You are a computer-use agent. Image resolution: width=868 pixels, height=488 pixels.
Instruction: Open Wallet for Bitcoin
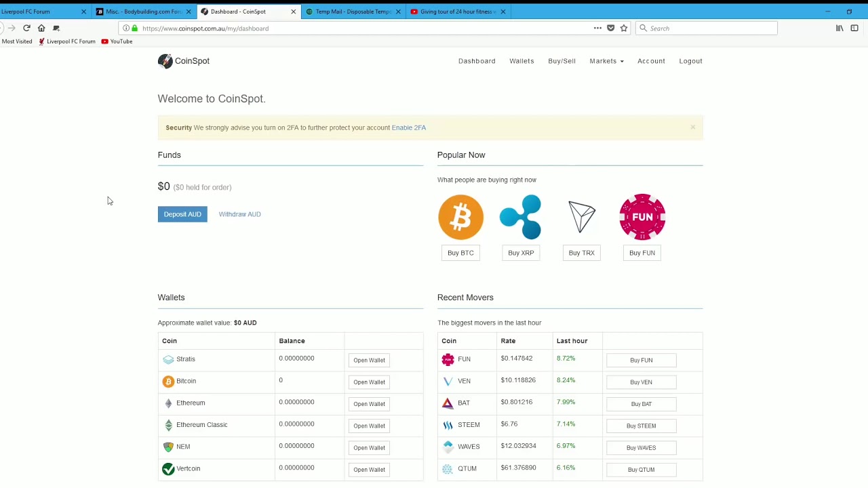(369, 382)
